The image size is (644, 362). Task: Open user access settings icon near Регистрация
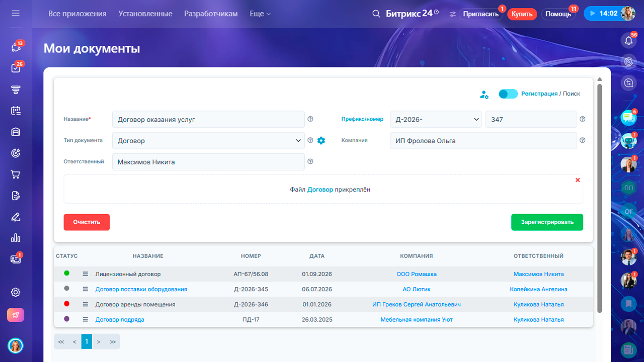pos(484,94)
